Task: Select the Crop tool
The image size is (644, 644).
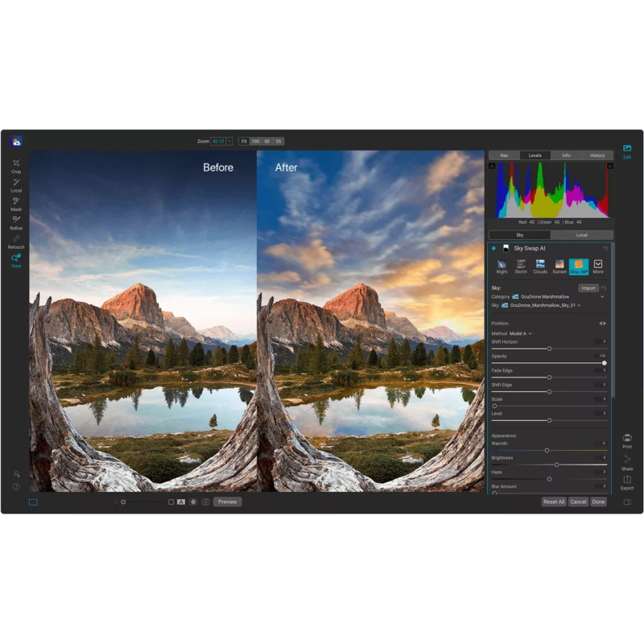Action: (x=16, y=164)
